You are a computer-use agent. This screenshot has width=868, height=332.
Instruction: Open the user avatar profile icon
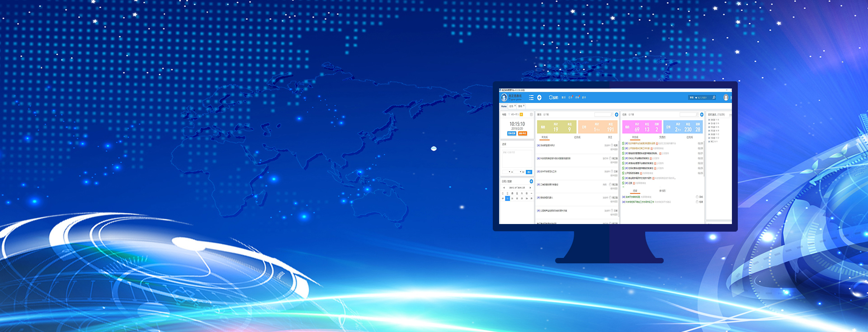726,98
